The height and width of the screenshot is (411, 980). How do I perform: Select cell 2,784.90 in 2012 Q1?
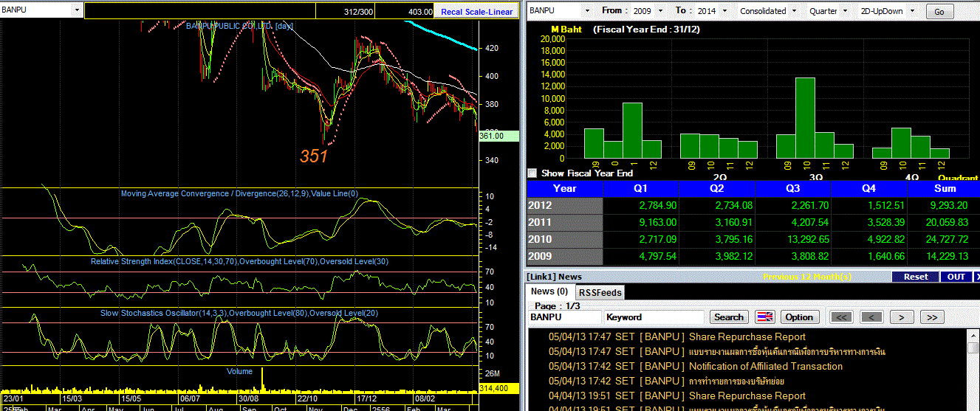tap(642, 205)
